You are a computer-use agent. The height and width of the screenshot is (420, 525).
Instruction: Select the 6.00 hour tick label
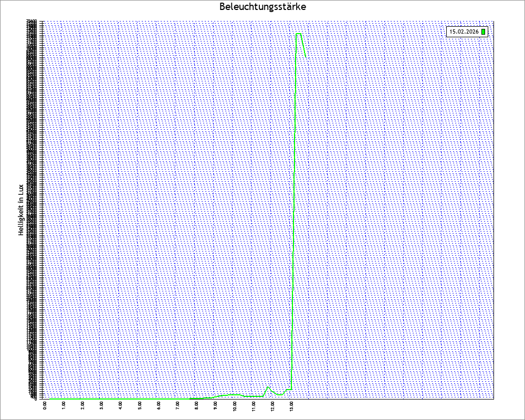click(x=159, y=406)
